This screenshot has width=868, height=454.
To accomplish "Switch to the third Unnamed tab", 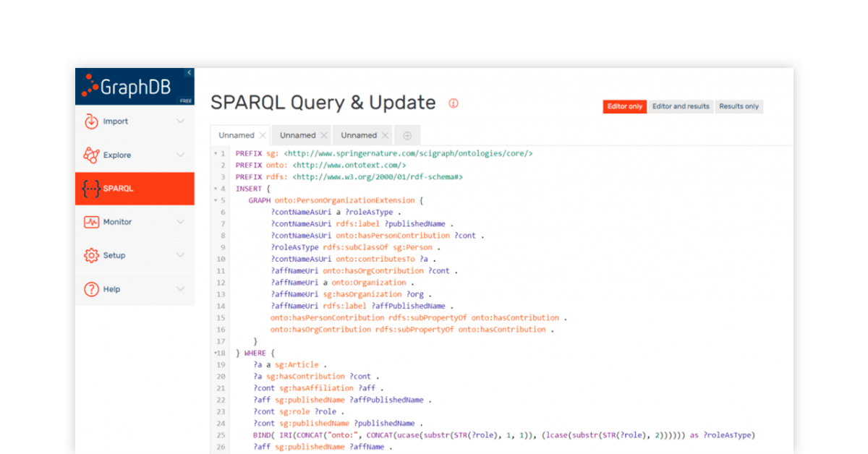I will (359, 135).
